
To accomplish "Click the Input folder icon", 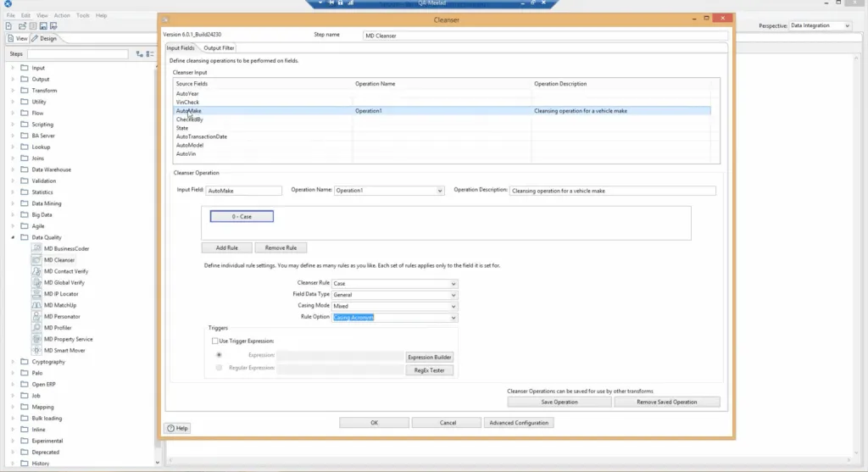I will tap(25, 68).
